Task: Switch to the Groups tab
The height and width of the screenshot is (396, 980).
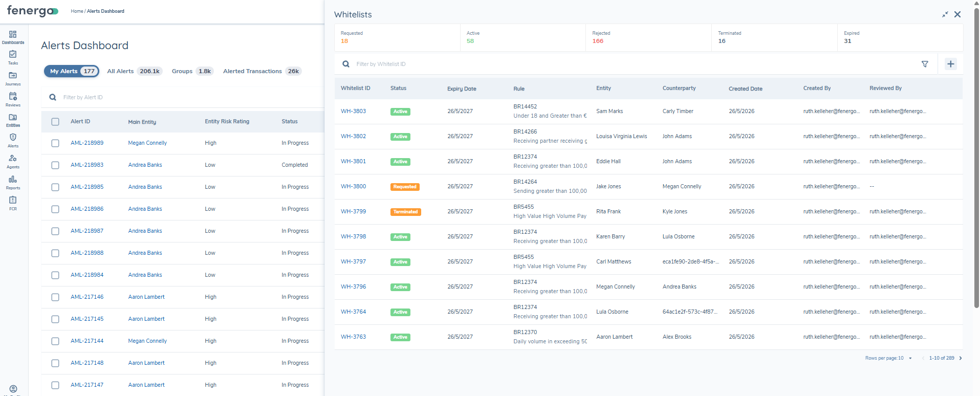Action: (x=192, y=71)
